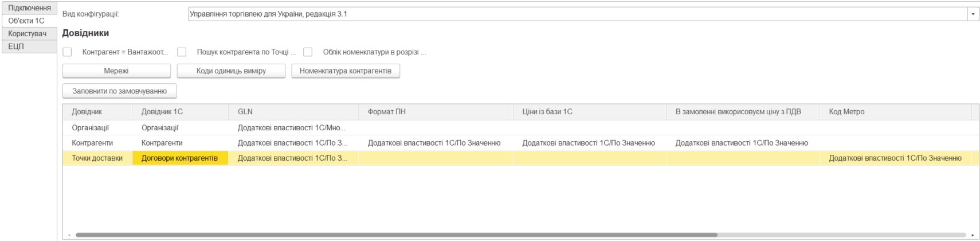The height and width of the screenshot is (241, 980).
Task: Click the Код Метро column header
Action: [896, 112]
